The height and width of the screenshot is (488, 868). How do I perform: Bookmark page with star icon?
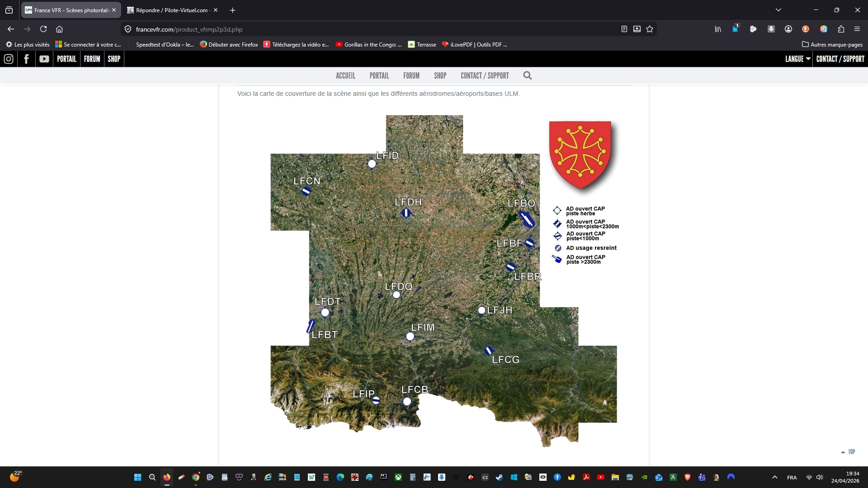click(x=650, y=29)
